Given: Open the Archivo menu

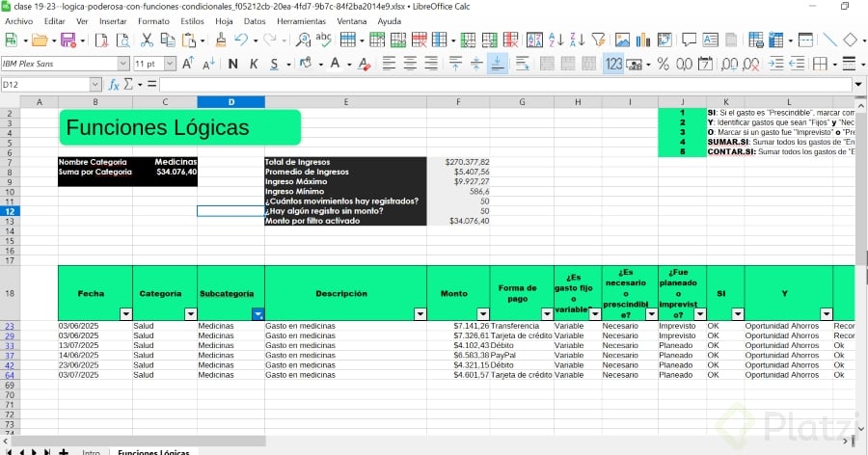Looking at the screenshot, I should pyautogui.click(x=19, y=21).
